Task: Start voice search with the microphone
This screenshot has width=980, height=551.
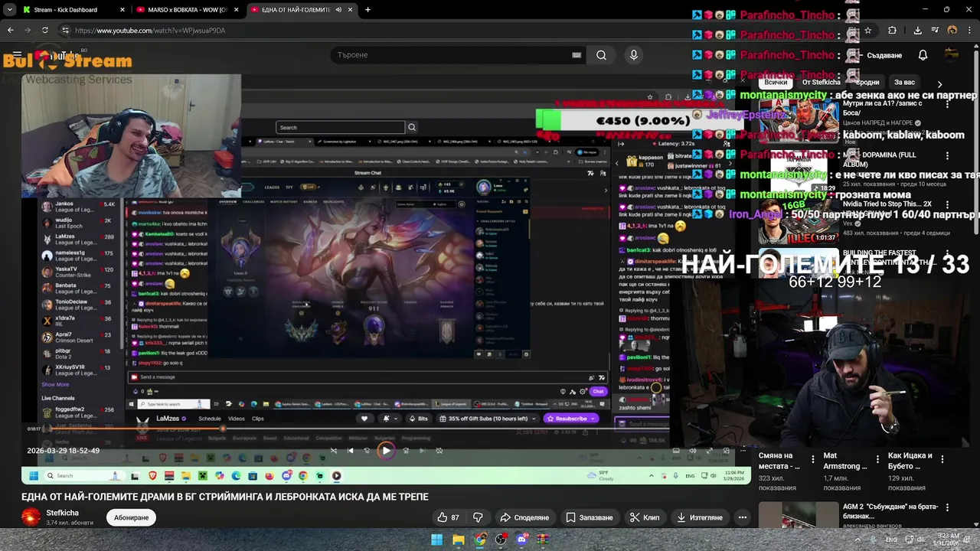Action: pos(633,55)
